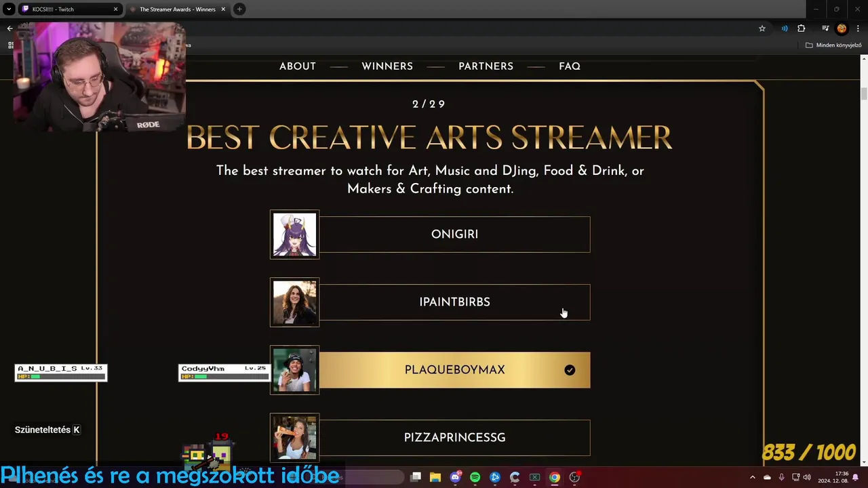Bookmark this page with the star icon
868x488 pixels.
762,28
